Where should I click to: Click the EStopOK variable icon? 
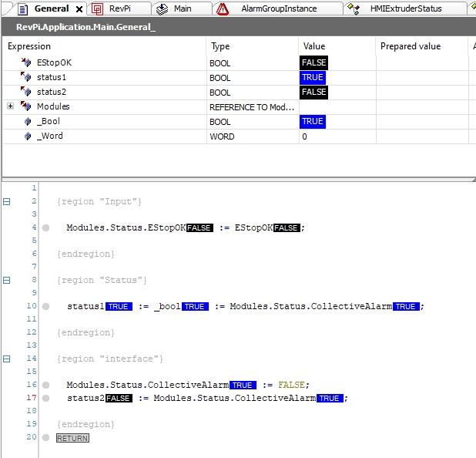[26, 62]
